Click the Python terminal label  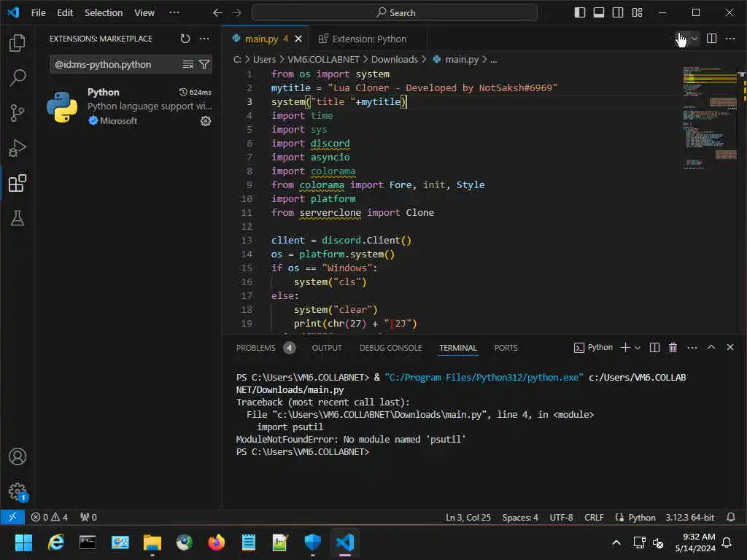(x=594, y=348)
